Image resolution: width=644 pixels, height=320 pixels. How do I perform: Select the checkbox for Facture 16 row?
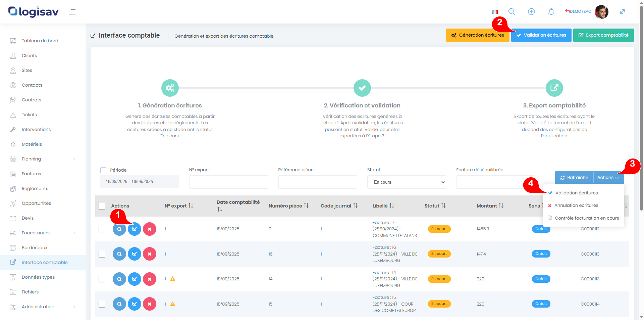[102, 254]
